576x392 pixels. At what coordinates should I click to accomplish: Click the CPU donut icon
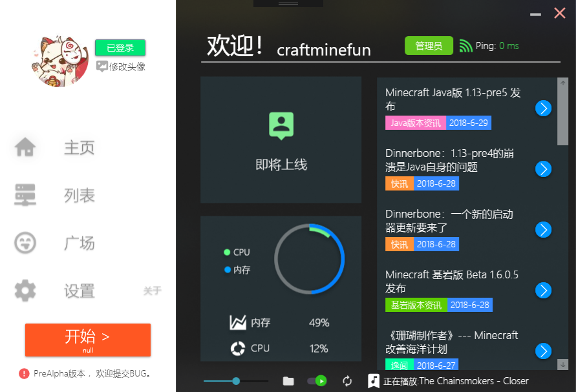[238, 348]
